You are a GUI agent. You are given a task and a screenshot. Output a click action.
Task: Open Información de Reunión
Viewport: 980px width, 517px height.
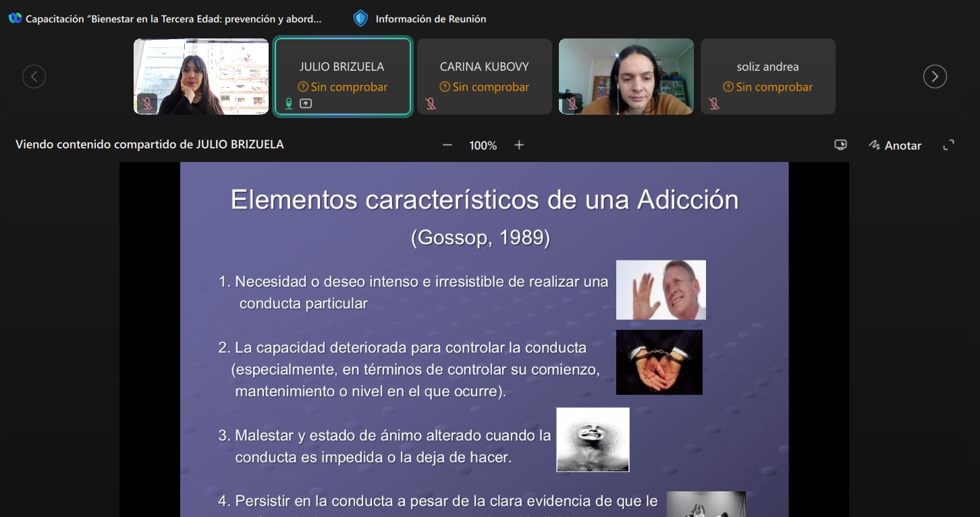pos(431,19)
